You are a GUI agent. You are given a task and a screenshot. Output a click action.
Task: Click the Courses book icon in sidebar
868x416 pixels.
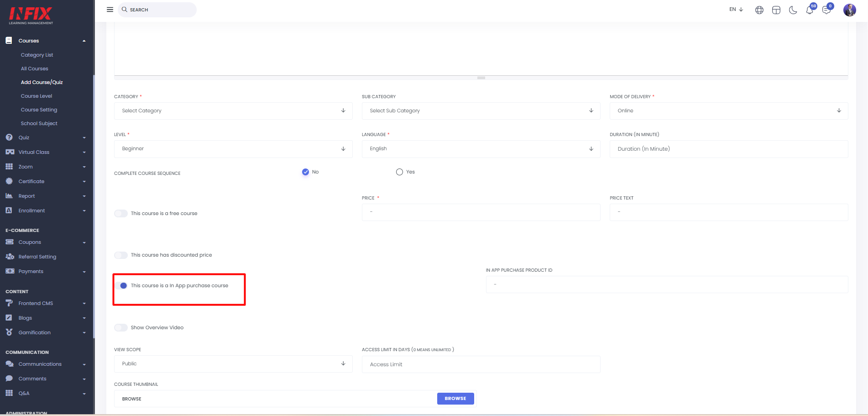pos(9,41)
